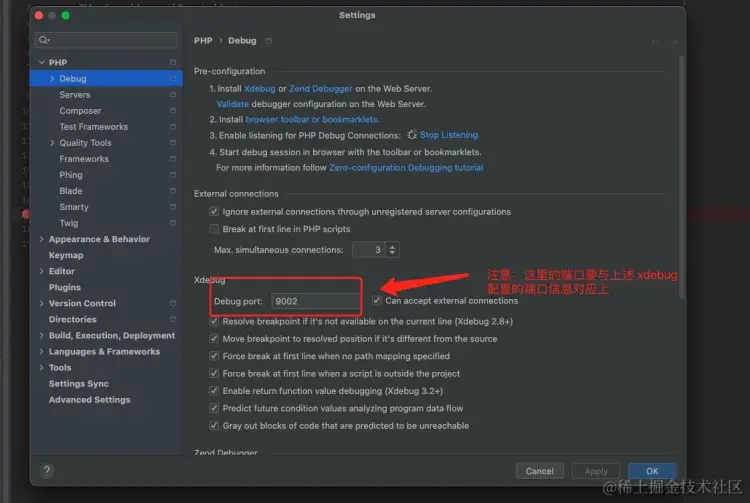Focus the settings search field
750x503 pixels.
click(x=106, y=40)
